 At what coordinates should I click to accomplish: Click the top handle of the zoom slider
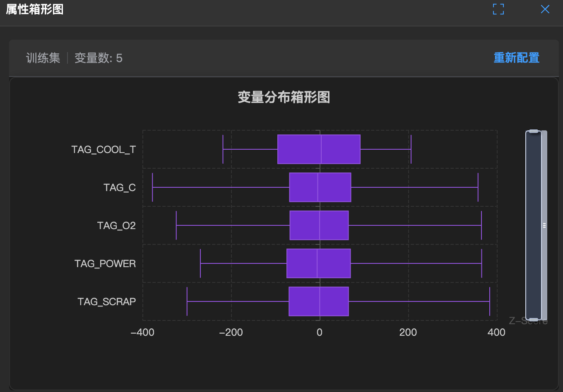[x=534, y=131]
